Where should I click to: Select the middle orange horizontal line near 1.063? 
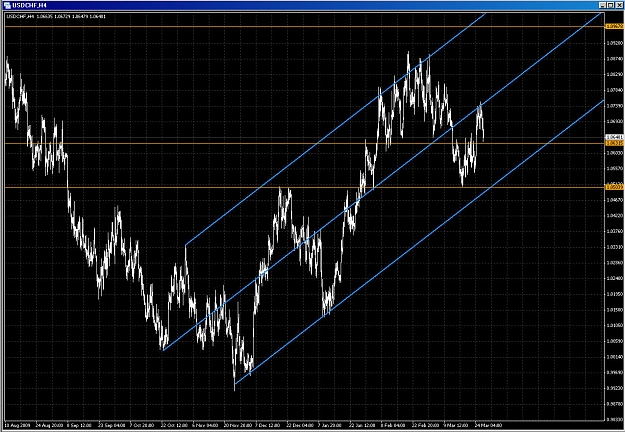[x=305, y=143]
